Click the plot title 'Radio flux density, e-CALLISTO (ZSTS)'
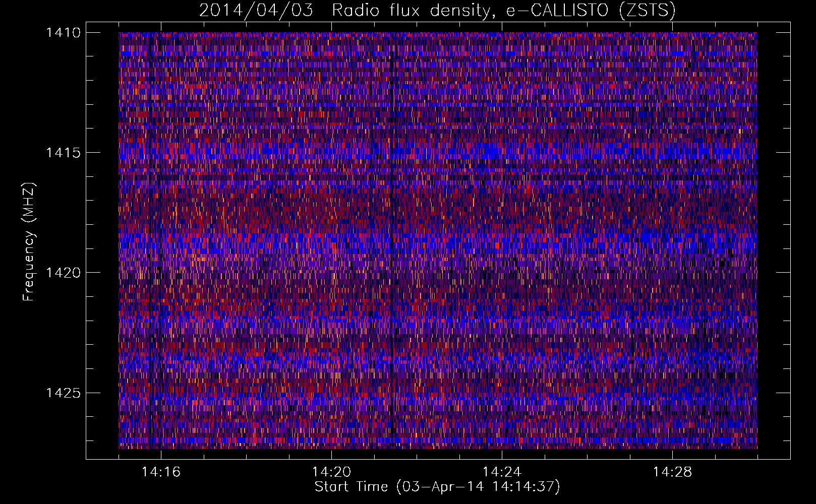The image size is (816, 504). [504, 10]
